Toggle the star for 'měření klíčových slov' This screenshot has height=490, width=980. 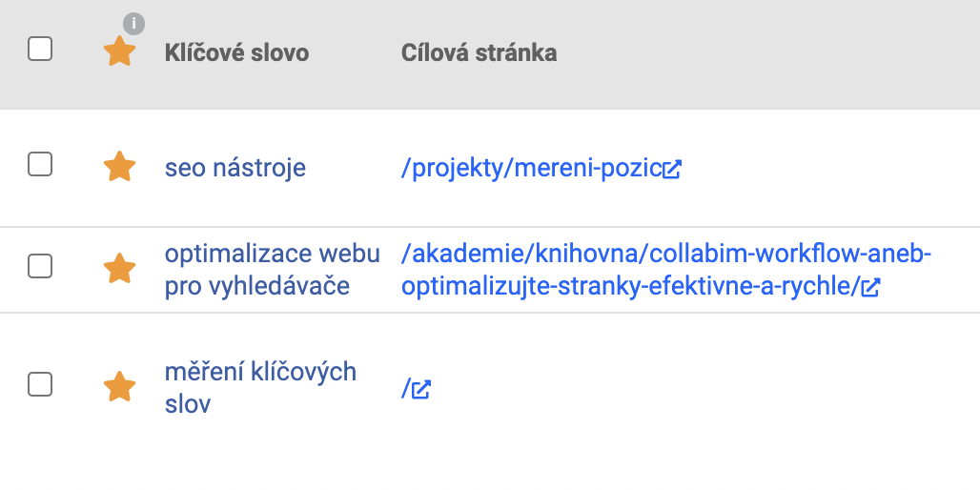119,387
